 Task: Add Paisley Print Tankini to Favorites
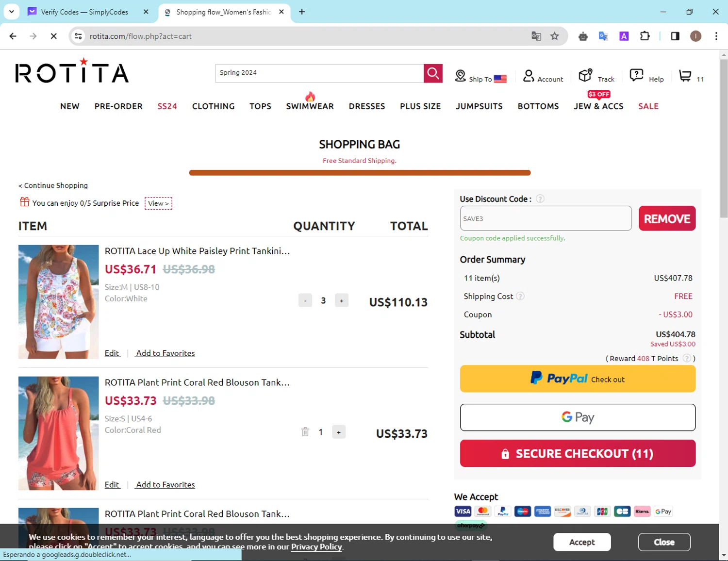165,353
